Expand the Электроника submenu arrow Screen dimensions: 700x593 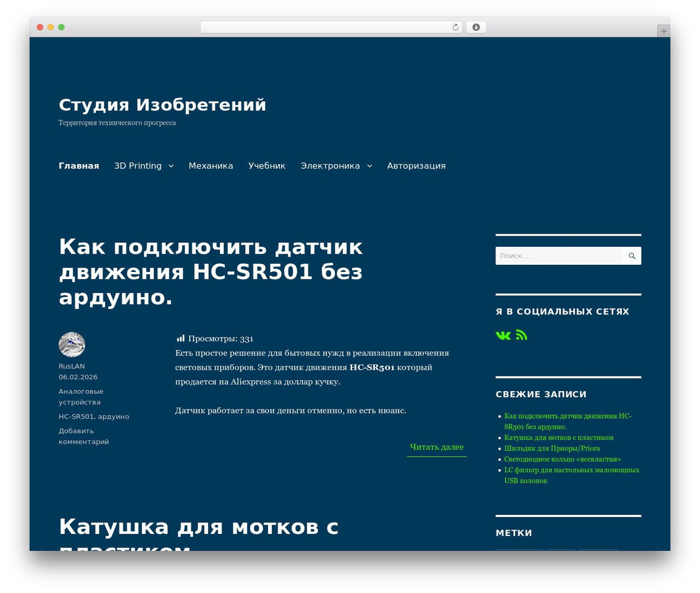click(x=370, y=166)
